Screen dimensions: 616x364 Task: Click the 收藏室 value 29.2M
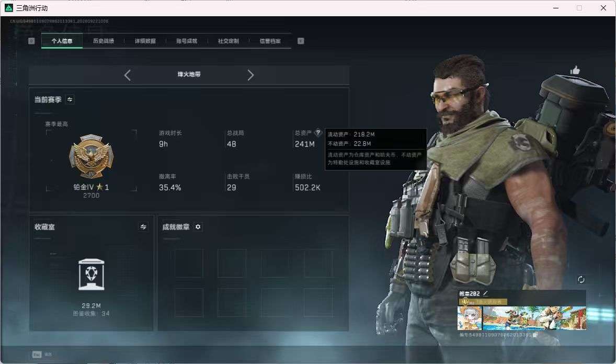[x=91, y=305]
